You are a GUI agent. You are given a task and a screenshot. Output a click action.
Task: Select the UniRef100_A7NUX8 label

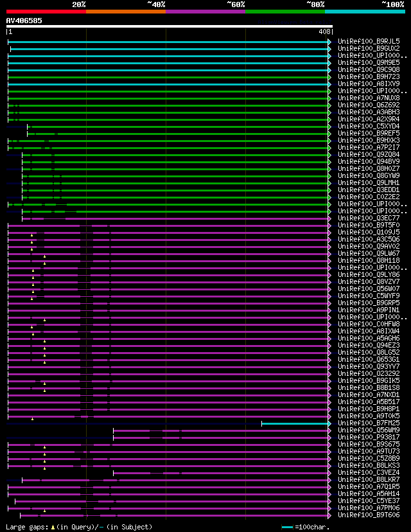369,98
